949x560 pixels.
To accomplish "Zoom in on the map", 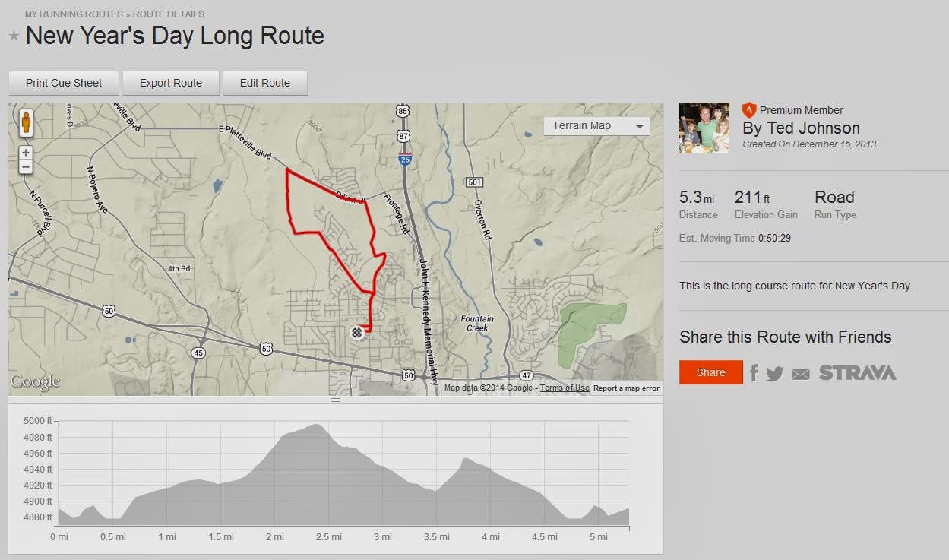I will (x=26, y=153).
